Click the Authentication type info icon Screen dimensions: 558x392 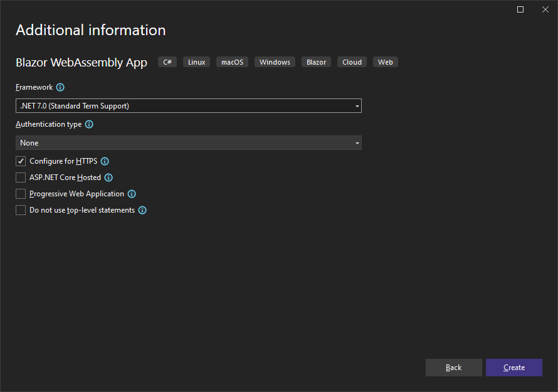pos(89,124)
